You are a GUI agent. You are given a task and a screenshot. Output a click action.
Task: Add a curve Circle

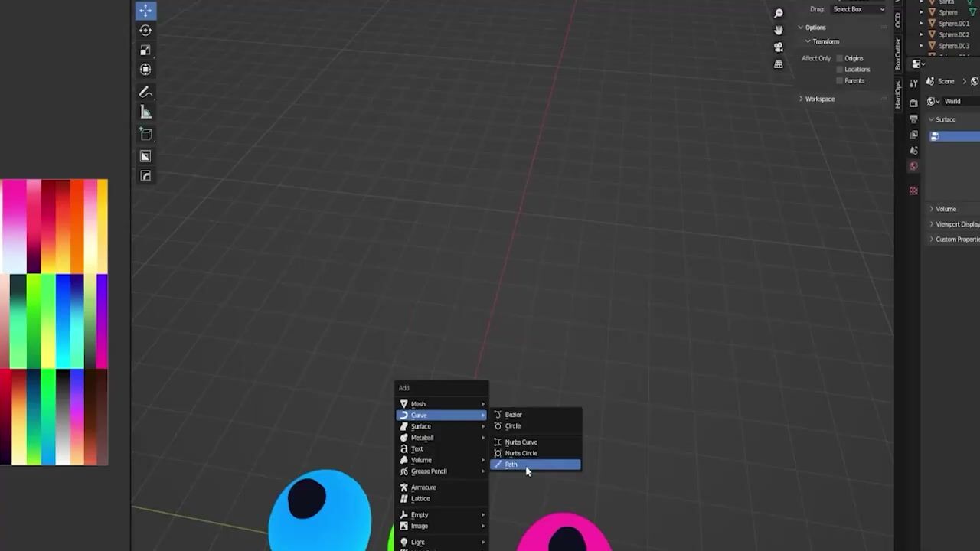point(536,426)
